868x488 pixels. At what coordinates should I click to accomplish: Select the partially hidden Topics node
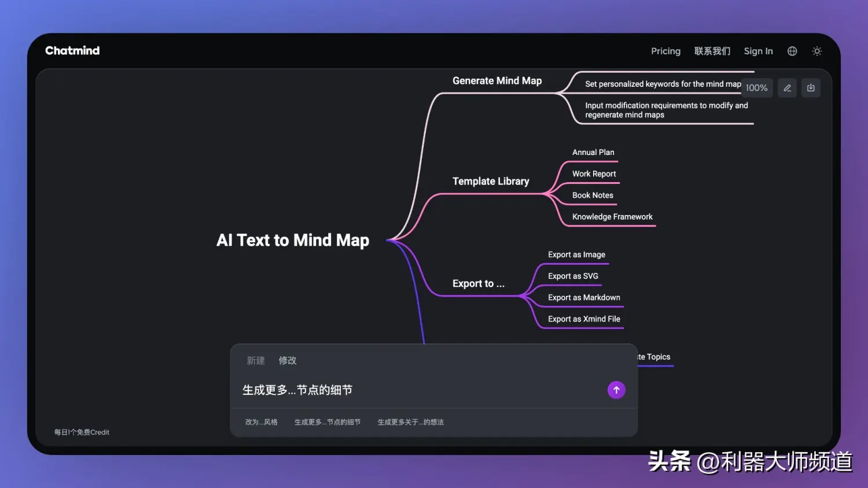pos(654,357)
